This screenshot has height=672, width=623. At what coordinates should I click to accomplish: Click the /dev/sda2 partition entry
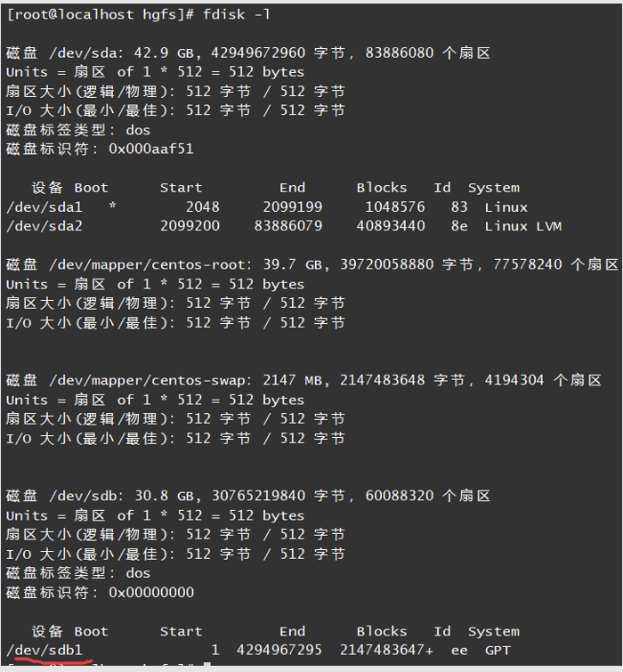44,226
